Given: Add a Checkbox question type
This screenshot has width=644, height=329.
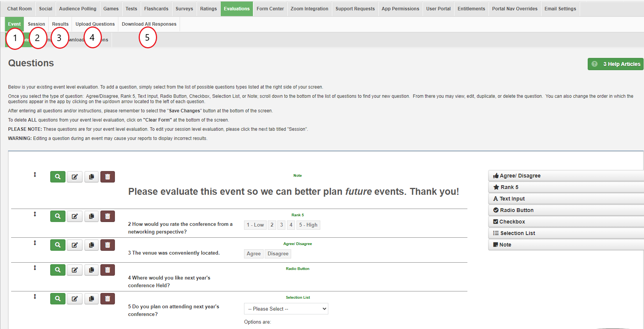Looking at the screenshot, I should [512, 222].
